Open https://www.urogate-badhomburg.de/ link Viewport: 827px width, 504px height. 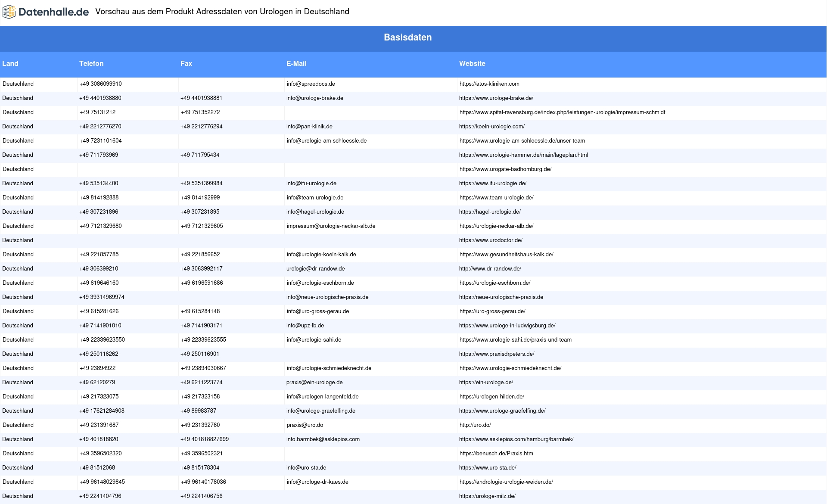click(506, 169)
